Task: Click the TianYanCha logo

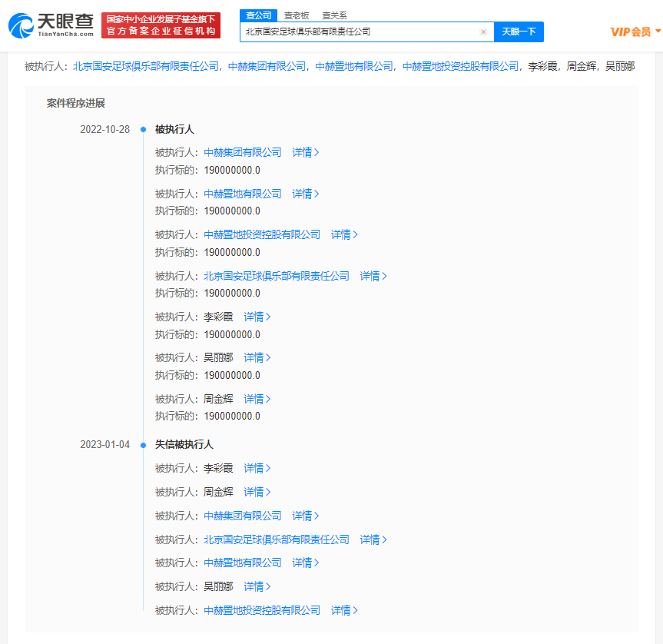Action: point(50,25)
